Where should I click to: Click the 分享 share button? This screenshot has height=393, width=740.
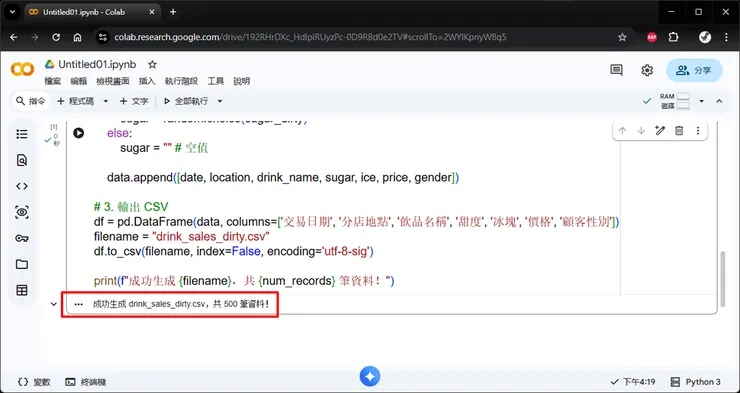(x=694, y=70)
